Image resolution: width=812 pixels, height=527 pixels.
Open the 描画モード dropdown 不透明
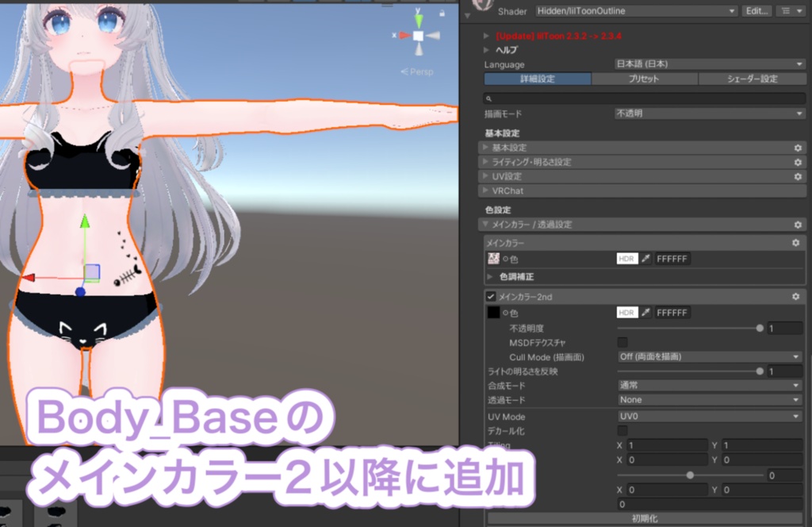pos(710,113)
